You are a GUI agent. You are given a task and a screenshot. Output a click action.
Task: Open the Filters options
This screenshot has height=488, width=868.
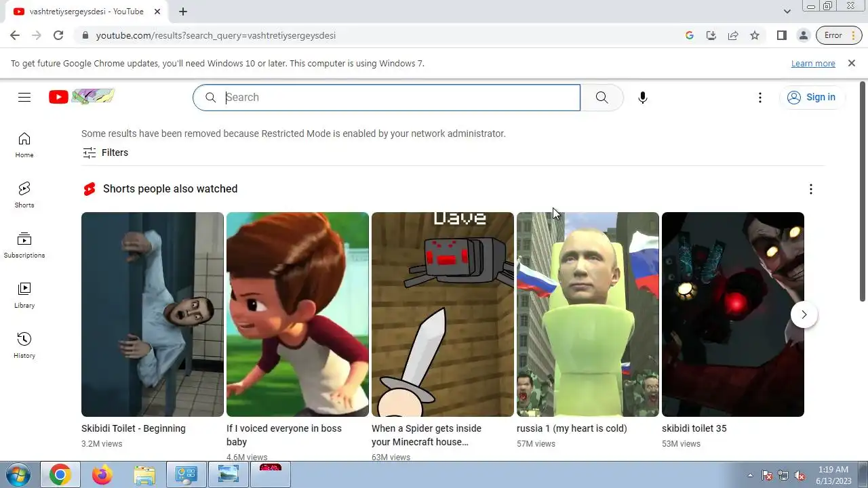[x=105, y=152]
